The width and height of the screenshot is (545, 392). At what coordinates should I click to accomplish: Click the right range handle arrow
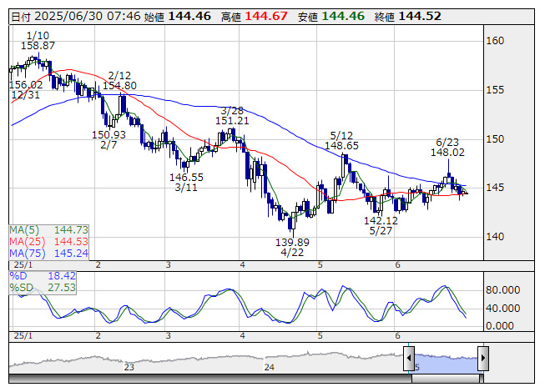tap(483, 359)
